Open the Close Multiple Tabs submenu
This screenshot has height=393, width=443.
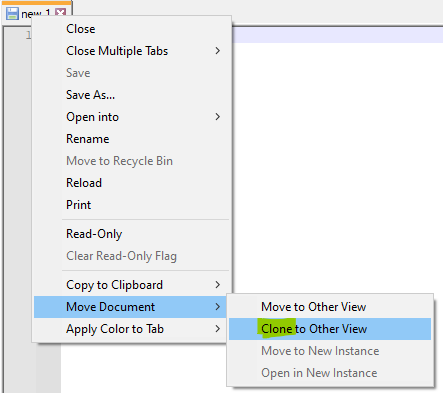(132, 51)
